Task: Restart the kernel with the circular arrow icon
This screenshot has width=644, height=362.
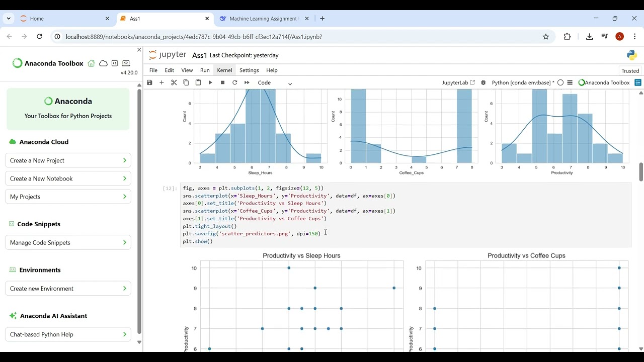Action: [234, 82]
